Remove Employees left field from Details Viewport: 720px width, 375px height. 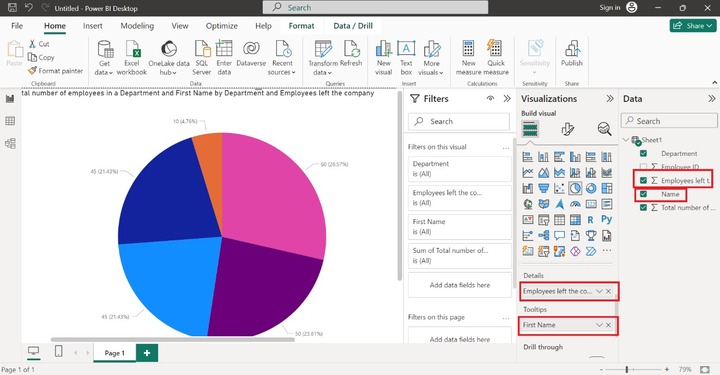click(x=608, y=291)
